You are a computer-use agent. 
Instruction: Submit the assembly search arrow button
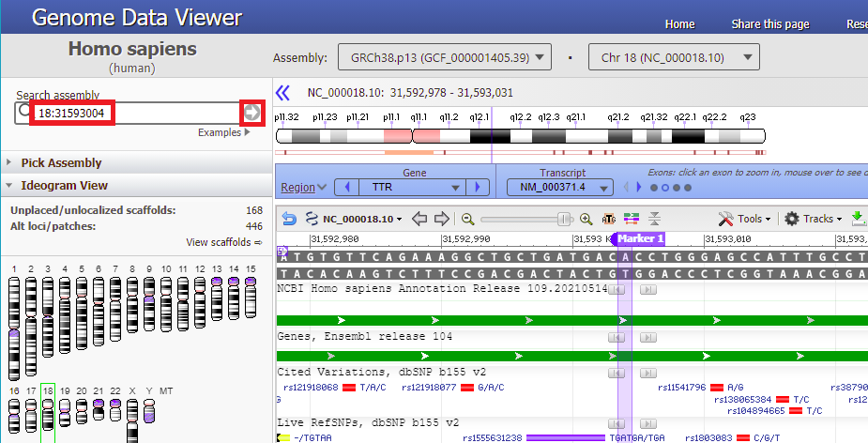tap(251, 113)
